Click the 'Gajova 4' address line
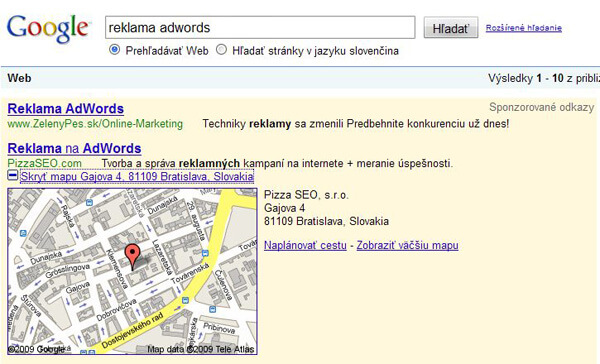 pos(284,208)
